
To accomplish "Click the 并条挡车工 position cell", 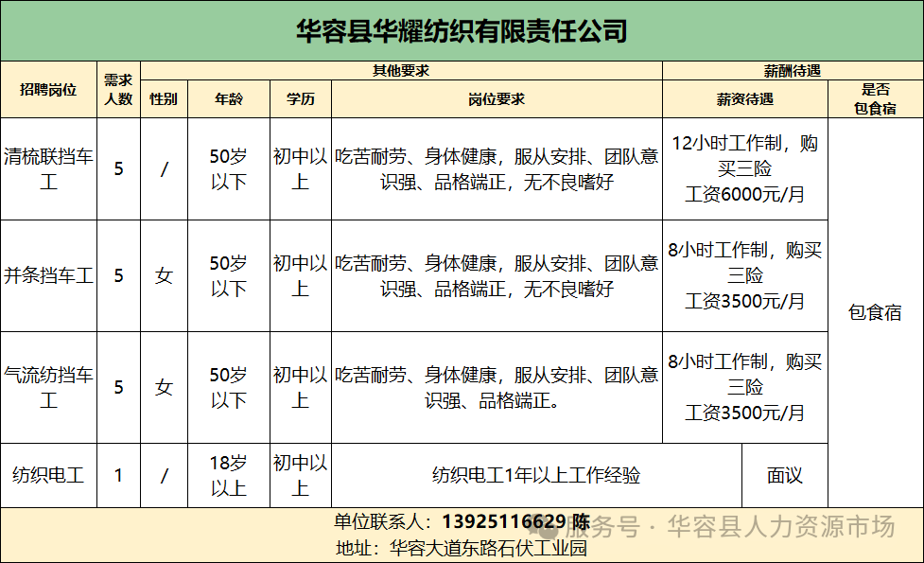I will [x=48, y=276].
